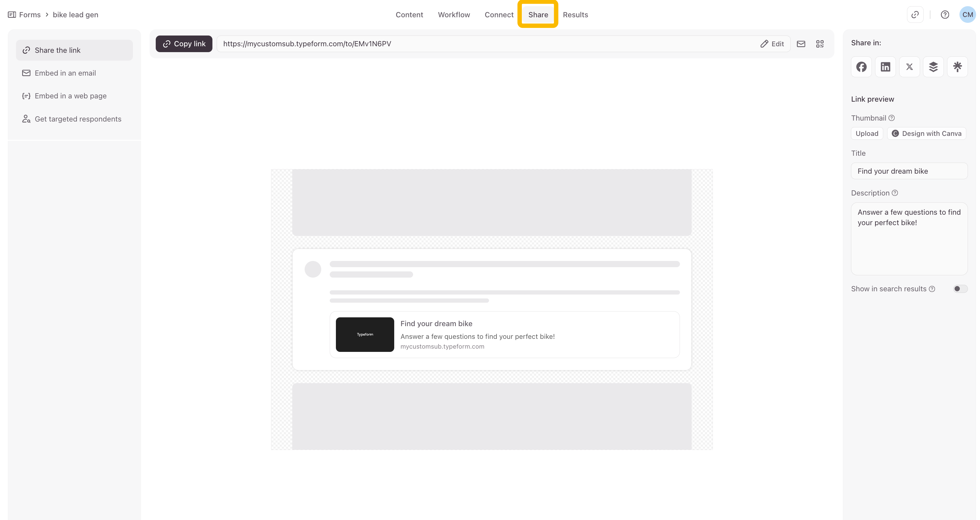Viewport: 980px width, 520px height.
Task: Open the Workflow tab
Action: point(454,15)
